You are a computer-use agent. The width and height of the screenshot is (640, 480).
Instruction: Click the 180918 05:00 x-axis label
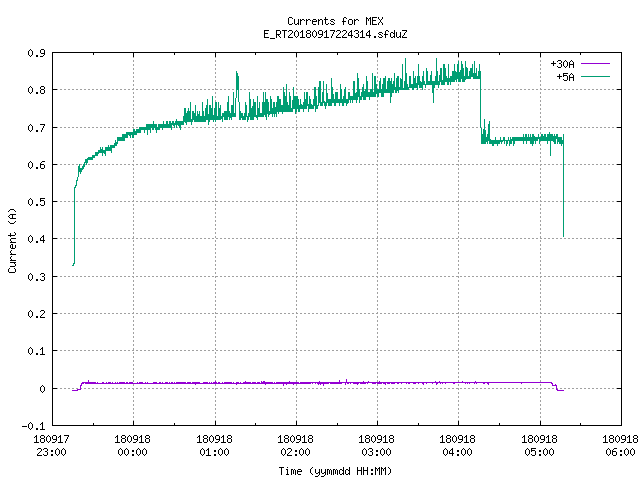[539, 446]
